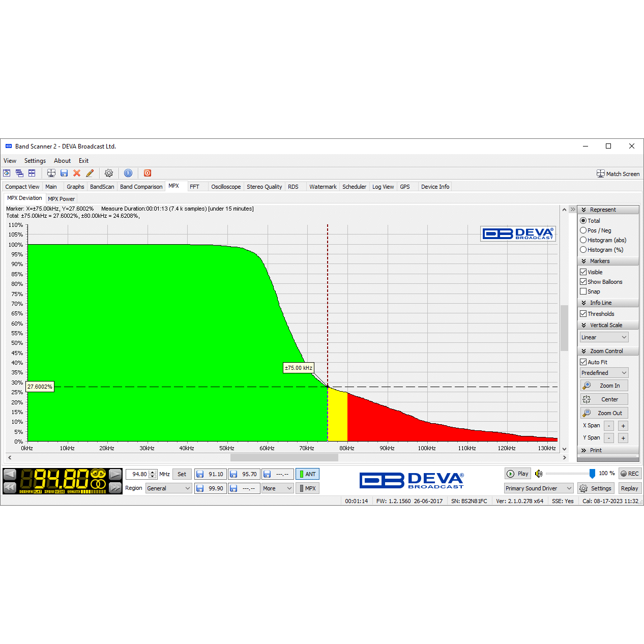Image resolution: width=644 pixels, height=644 pixels.
Task: Switch to the Oscilloscope tab
Action: click(226, 187)
